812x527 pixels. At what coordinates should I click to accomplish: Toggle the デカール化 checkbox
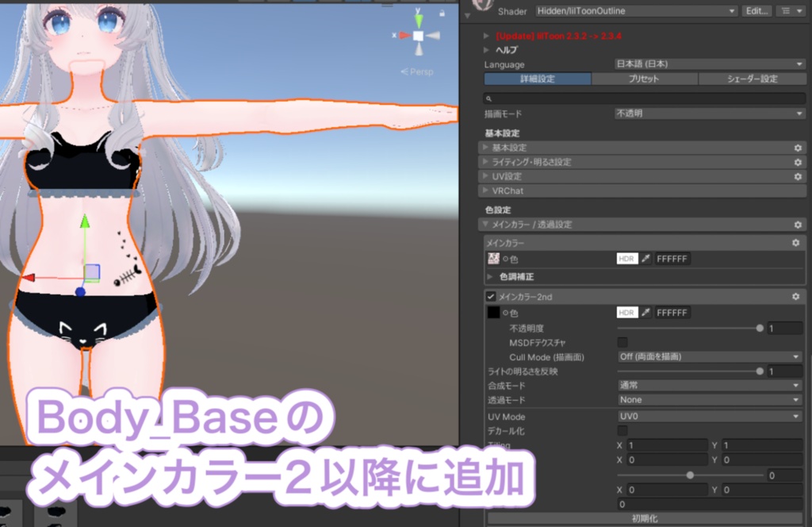pyautogui.click(x=622, y=431)
